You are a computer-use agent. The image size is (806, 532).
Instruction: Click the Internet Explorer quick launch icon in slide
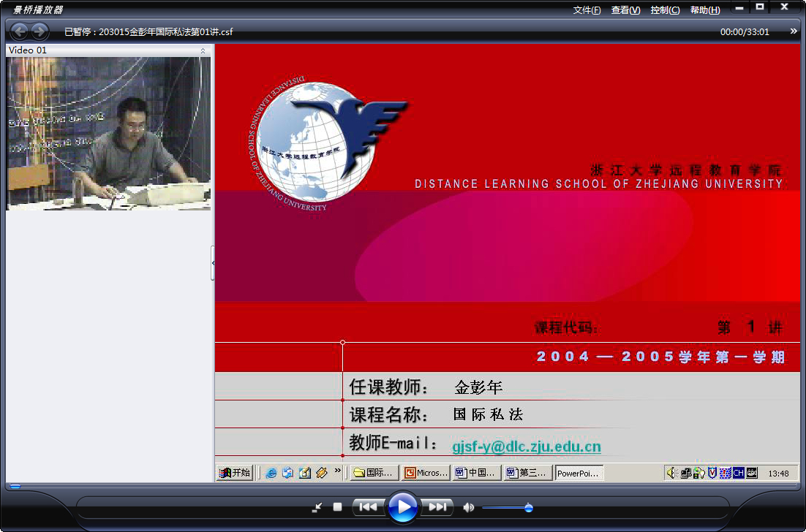click(x=271, y=473)
